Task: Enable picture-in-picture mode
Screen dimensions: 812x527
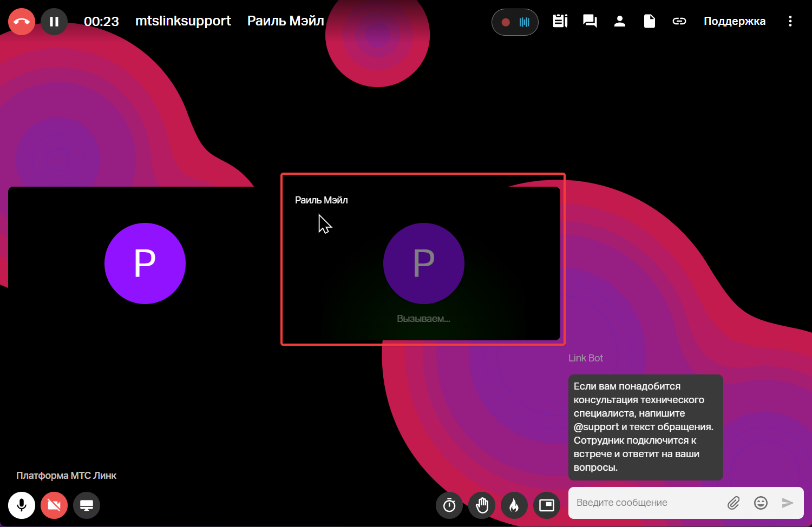Action: click(x=547, y=505)
